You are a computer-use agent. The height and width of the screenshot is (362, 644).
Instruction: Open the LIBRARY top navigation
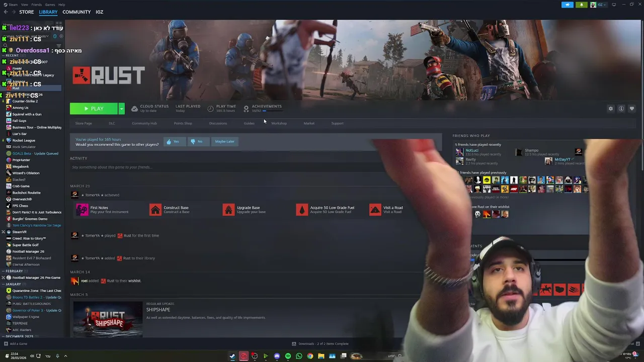click(x=48, y=12)
